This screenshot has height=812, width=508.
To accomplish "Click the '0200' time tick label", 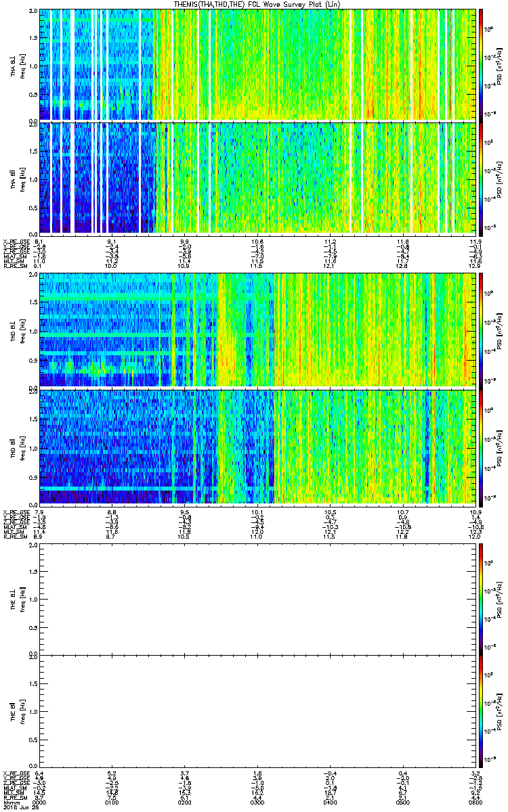I will (x=185, y=802).
